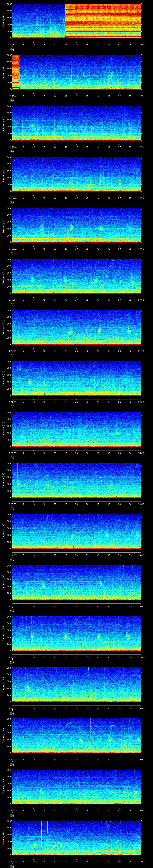Click the 31:00 end time label
The width and height of the screenshot is (153, 868).
pyautogui.click(x=141, y=861)
